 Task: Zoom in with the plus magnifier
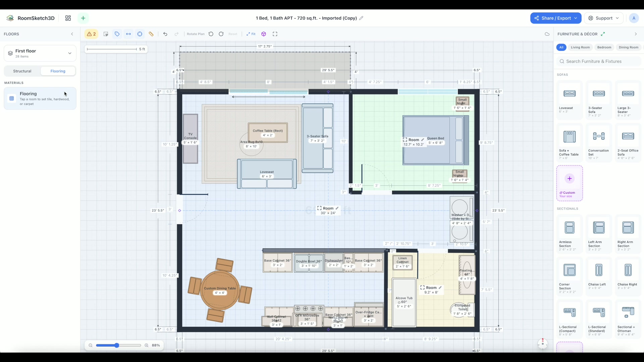147,345
